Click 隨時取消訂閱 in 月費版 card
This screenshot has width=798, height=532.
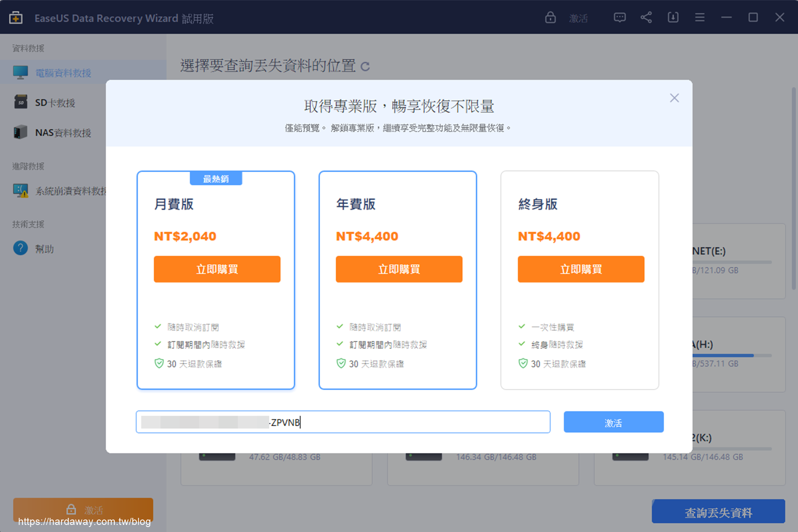[x=193, y=327]
